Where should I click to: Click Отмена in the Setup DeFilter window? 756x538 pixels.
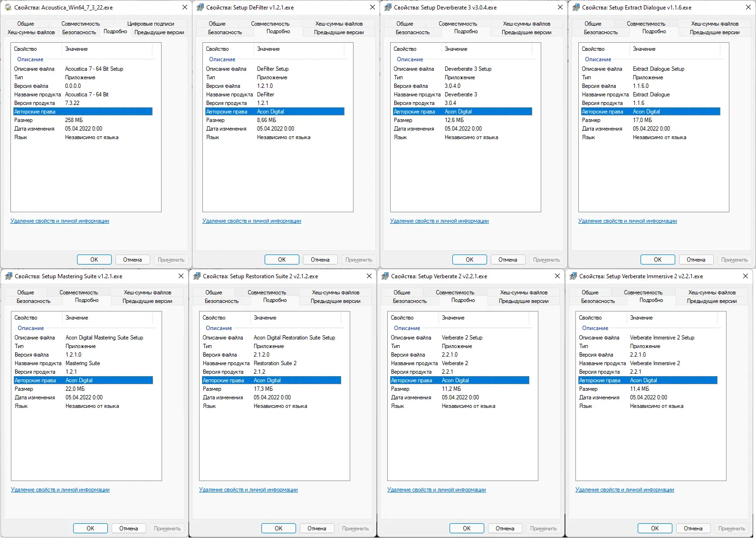320,260
